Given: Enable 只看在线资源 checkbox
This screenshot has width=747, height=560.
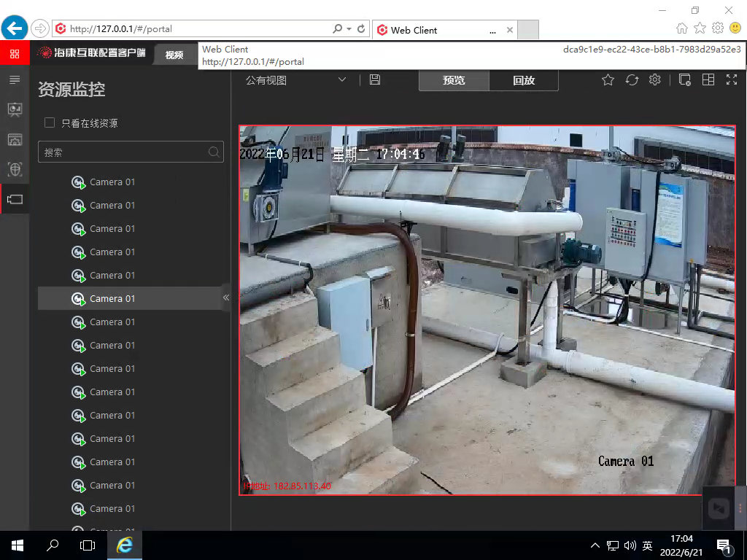Looking at the screenshot, I should coord(50,123).
